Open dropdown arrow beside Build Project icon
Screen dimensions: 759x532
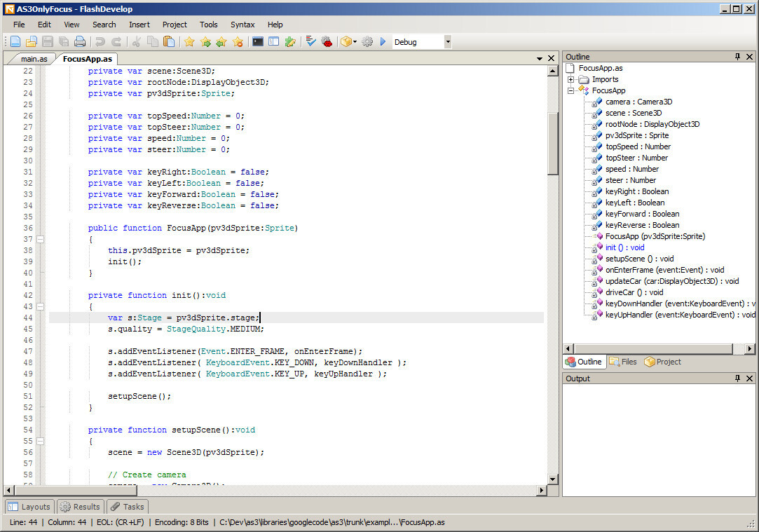pos(355,42)
